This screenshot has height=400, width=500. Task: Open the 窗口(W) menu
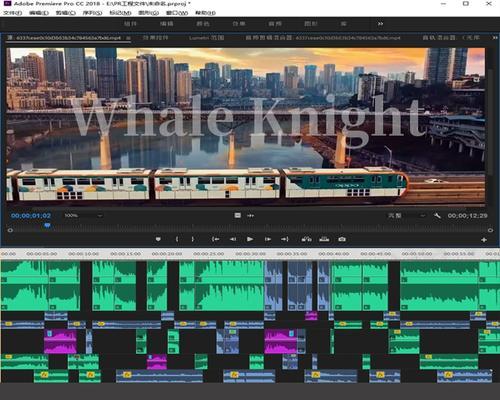coord(177,13)
